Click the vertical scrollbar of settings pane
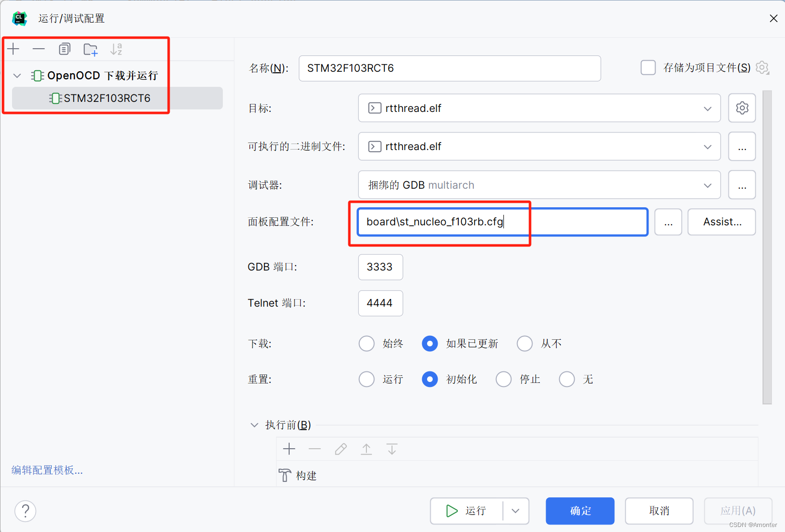Screen dimensions: 785x532 pos(767,247)
